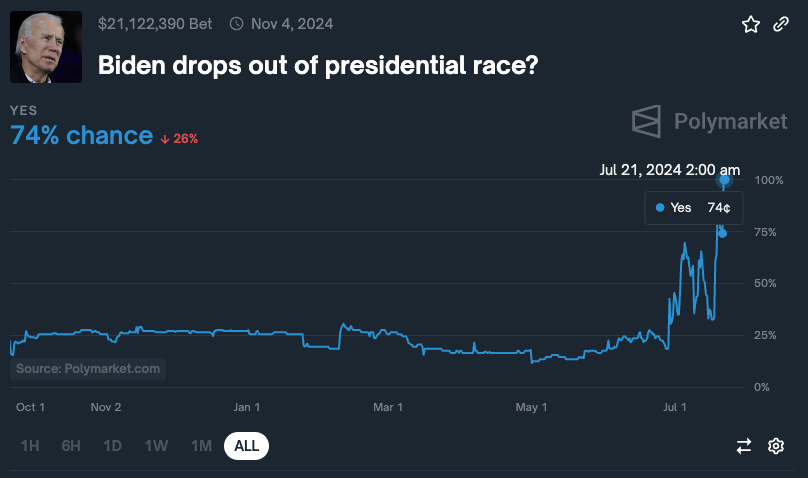
Task: Copy the market link icon
Action: 781,24
